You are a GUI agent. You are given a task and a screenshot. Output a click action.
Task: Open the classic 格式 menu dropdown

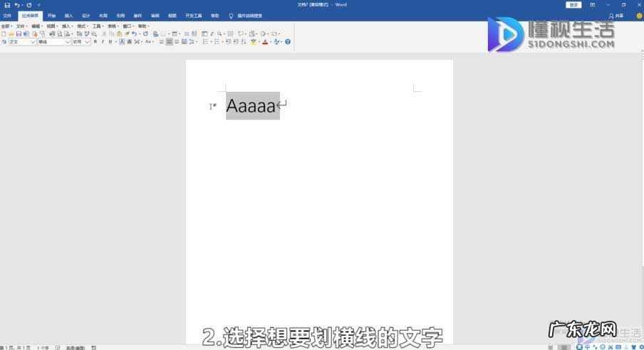(x=83, y=26)
